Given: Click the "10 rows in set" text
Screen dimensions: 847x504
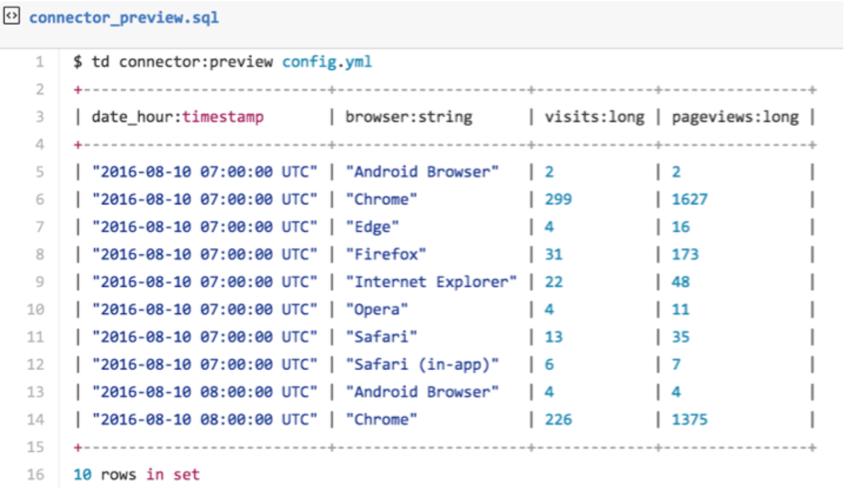Looking at the screenshot, I should 137,475.
